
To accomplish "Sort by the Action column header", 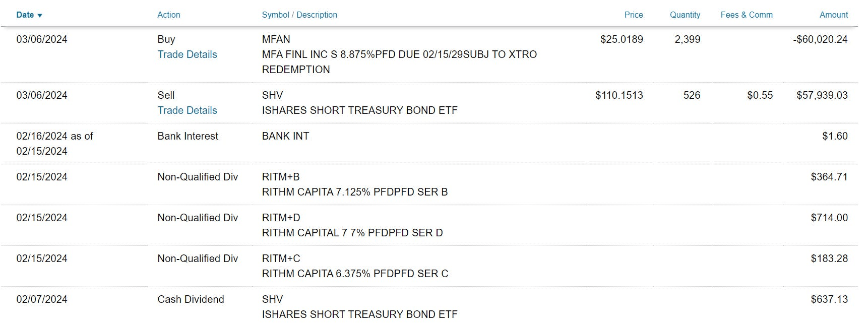I will point(168,15).
